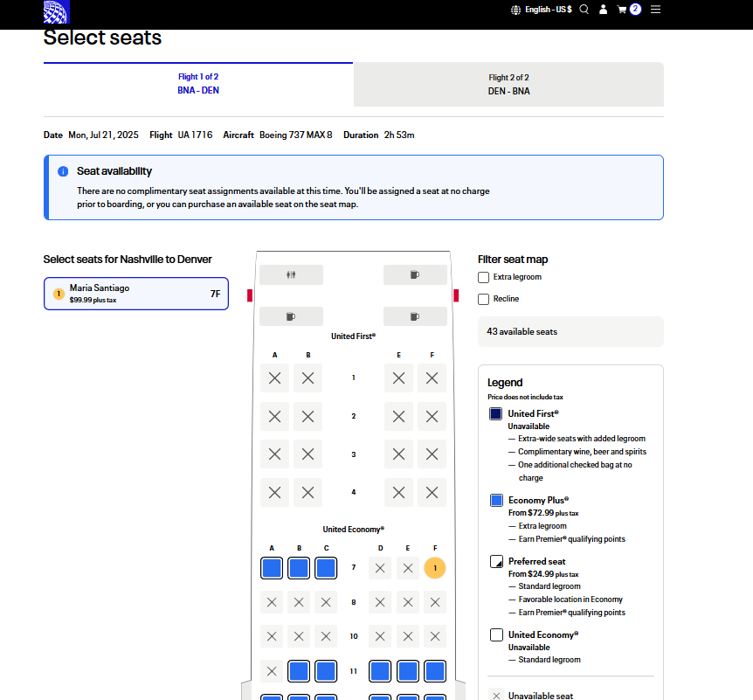The height and width of the screenshot is (700, 753).
Task: Click the 'Filter seat map' heading
Action: [513, 260]
